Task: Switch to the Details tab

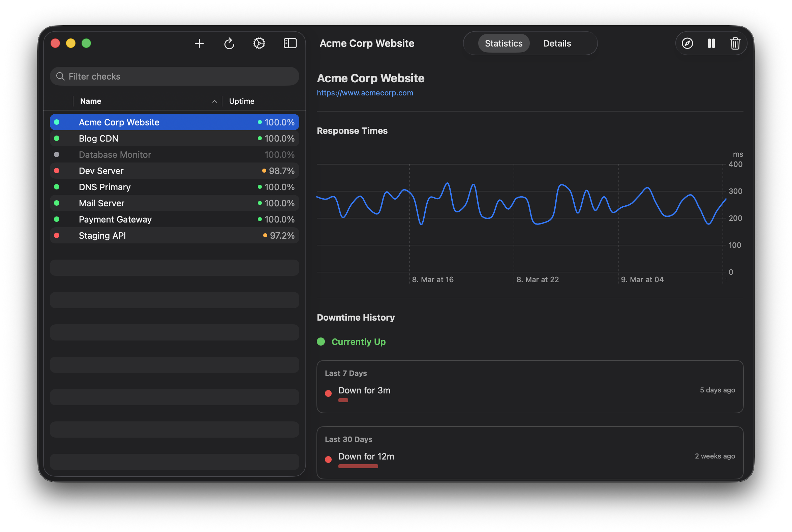Action: 557,43
